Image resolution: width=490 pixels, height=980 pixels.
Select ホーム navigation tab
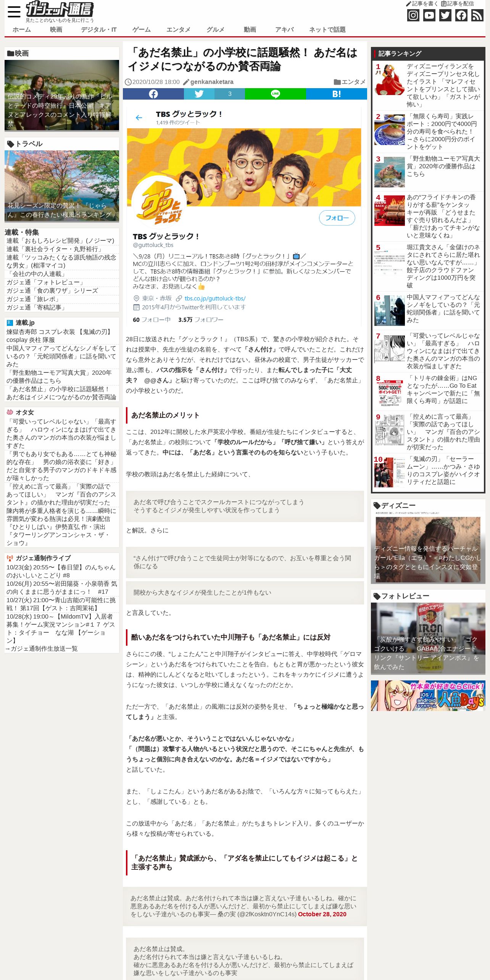click(x=22, y=29)
